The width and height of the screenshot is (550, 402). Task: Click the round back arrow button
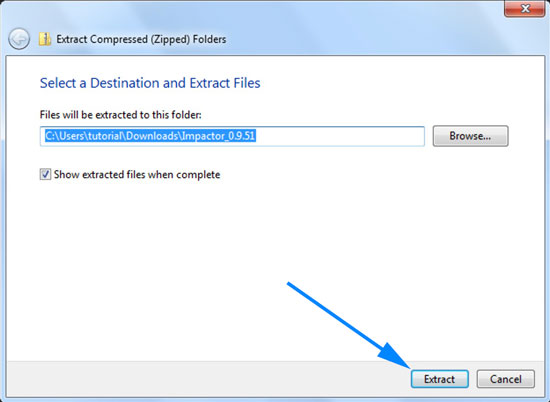coord(19,39)
